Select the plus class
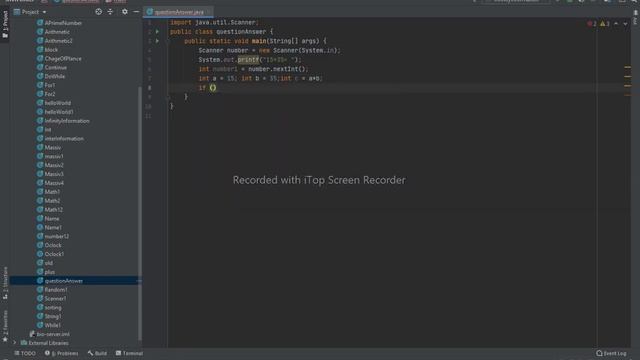640x360 pixels. pos(46,272)
